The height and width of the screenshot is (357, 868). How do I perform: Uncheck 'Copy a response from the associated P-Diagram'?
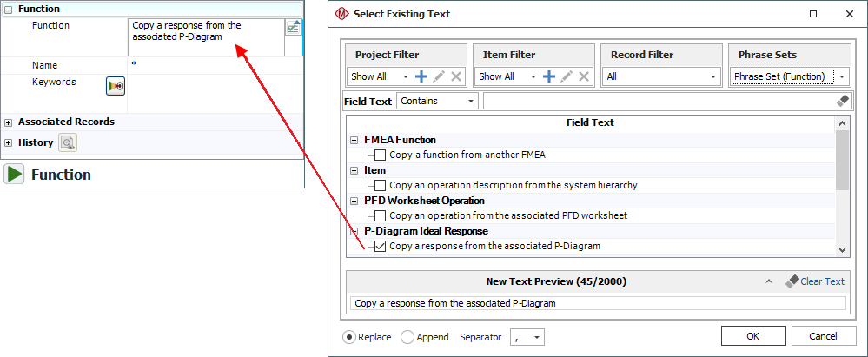tap(380, 246)
